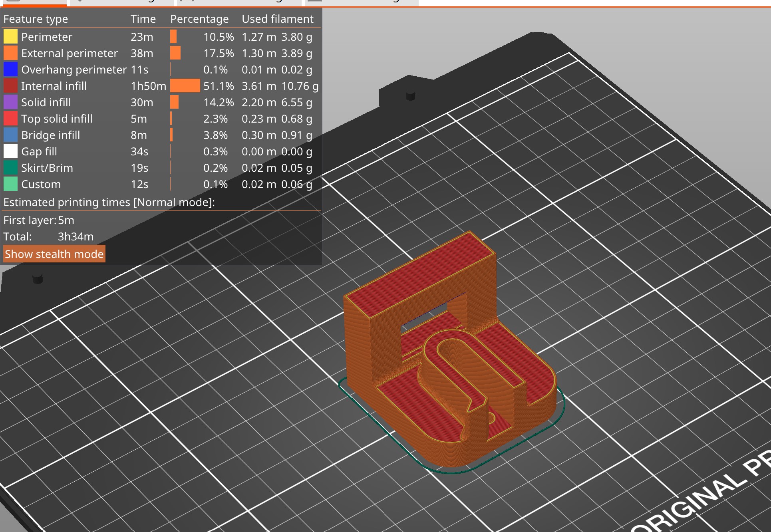Click the Used filament column header

pyautogui.click(x=278, y=19)
